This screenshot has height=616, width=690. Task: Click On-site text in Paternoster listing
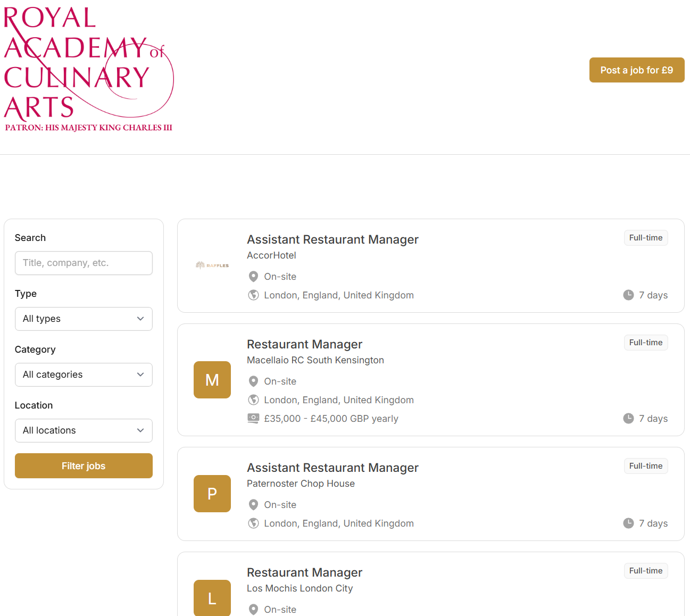point(280,505)
